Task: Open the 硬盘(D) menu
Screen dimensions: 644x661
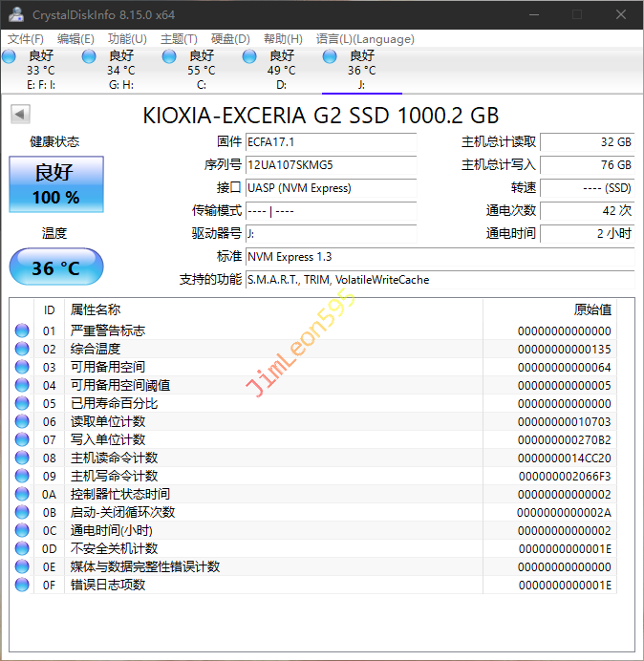Action: (230, 39)
